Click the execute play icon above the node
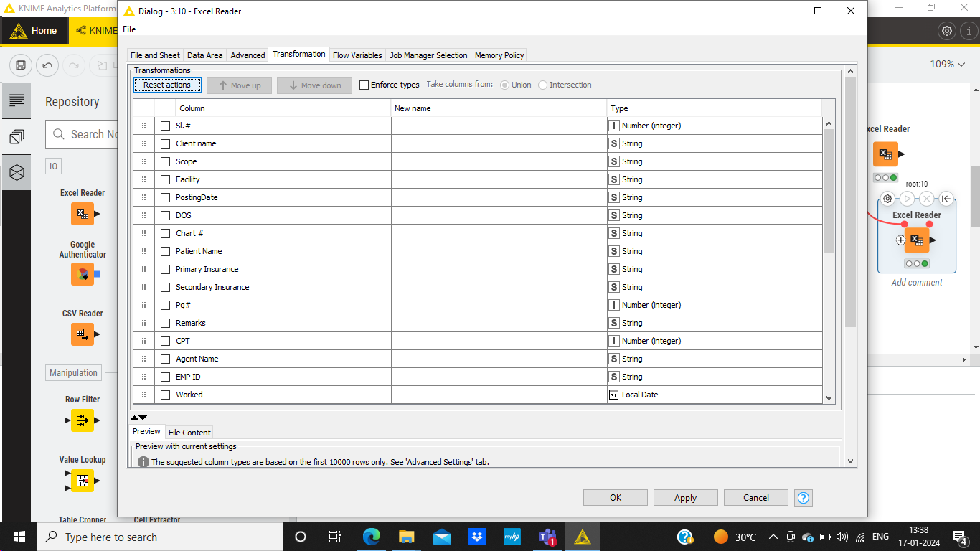 (908, 199)
